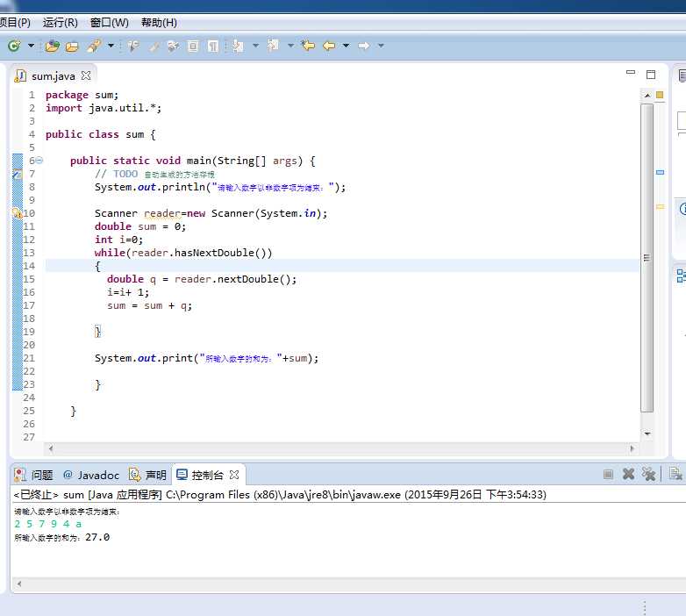Open the Forward history dropdown arrow
The image size is (686, 616).
point(381,46)
